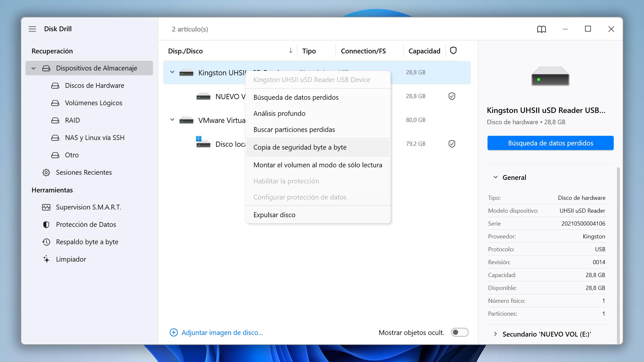Click the shield protection column header icon
644x362 pixels.
pyautogui.click(x=453, y=51)
